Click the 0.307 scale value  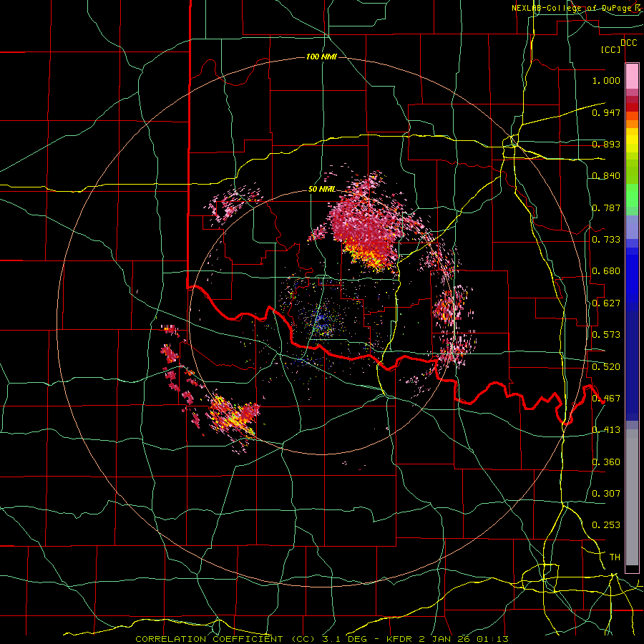coord(606,494)
